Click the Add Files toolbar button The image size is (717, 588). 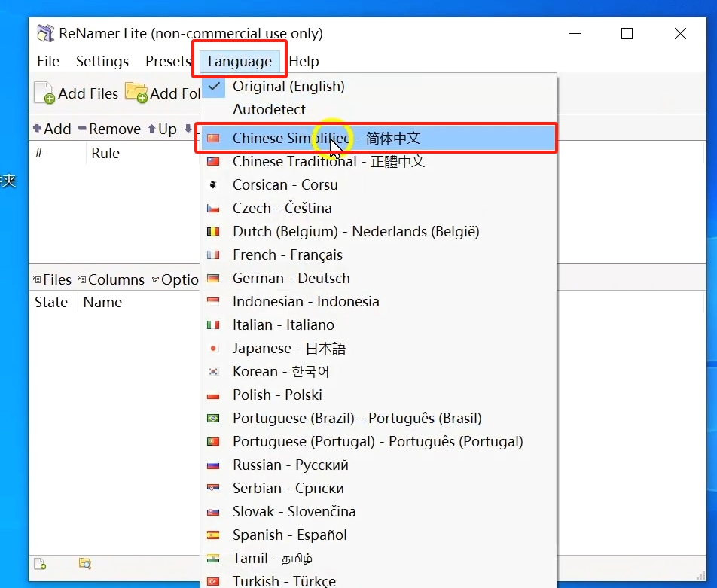[x=76, y=93]
